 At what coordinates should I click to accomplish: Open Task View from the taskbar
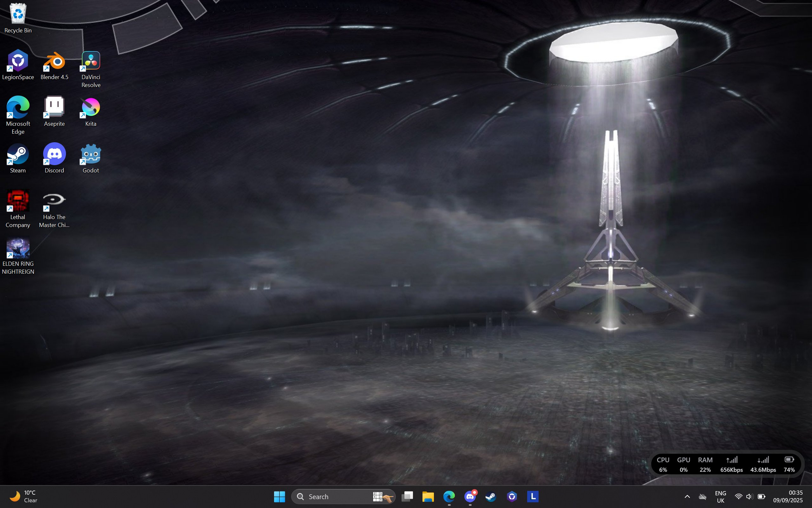(407, 497)
